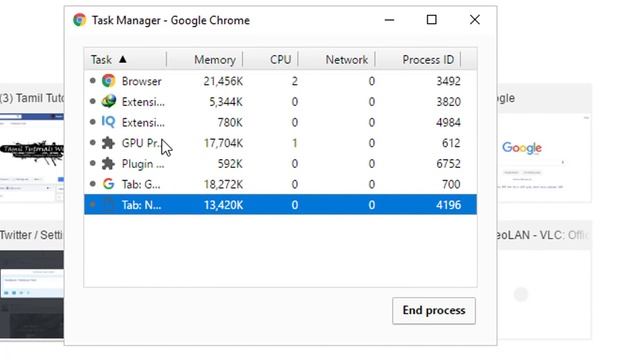Click CPU value 1 in the GPU row
Viewport: 640px width, 360px height.
[x=295, y=143]
